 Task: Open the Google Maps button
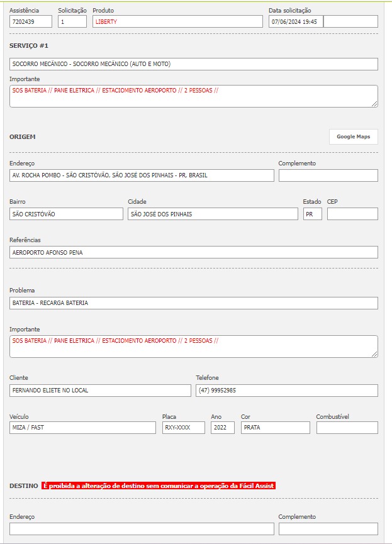coord(353,136)
